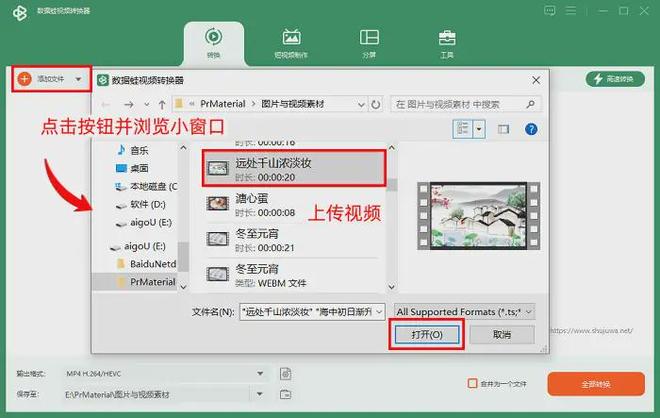Select the indented aigoU (E:) under This PC
The width and height of the screenshot is (660, 418).
point(144,223)
